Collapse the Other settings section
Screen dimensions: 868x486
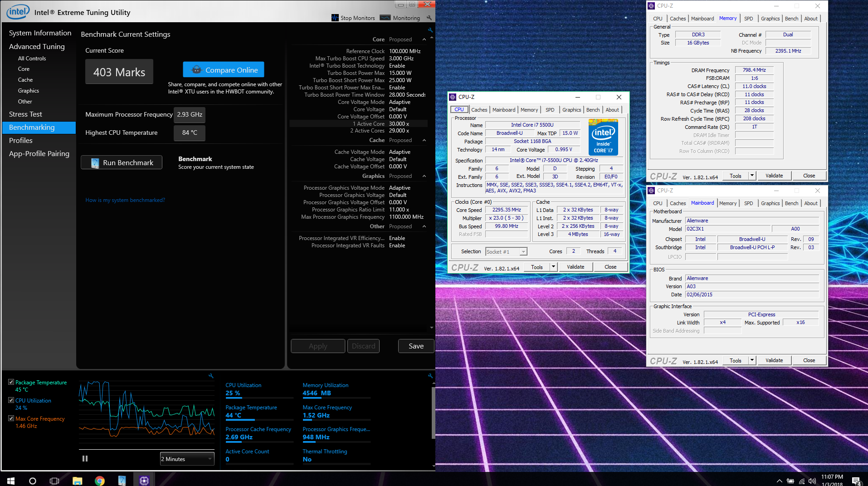pos(424,226)
